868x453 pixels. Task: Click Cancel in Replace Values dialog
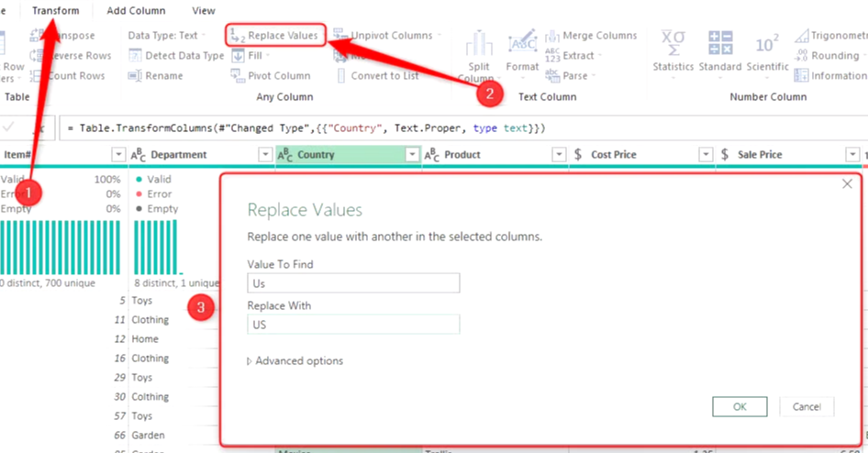coord(807,406)
